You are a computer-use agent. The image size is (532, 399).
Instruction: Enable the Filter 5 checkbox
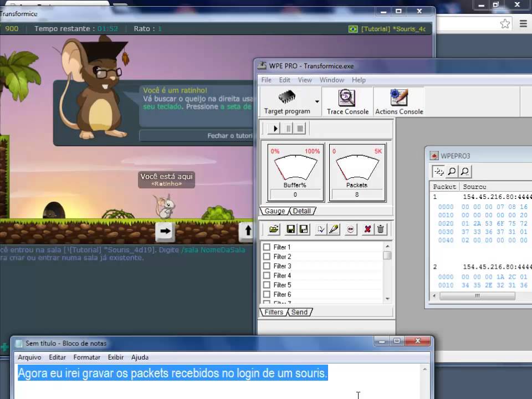[267, 285]
